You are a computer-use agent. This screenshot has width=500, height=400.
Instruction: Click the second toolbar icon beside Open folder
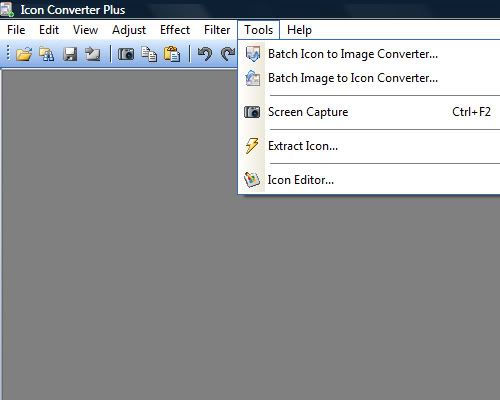pyautogui.click(x=47, y=54)
